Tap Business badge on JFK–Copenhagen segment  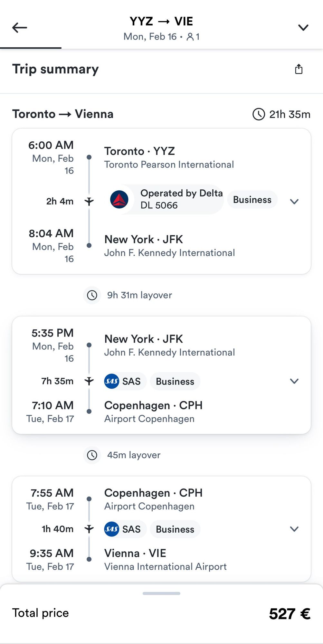tap(175, 381)
